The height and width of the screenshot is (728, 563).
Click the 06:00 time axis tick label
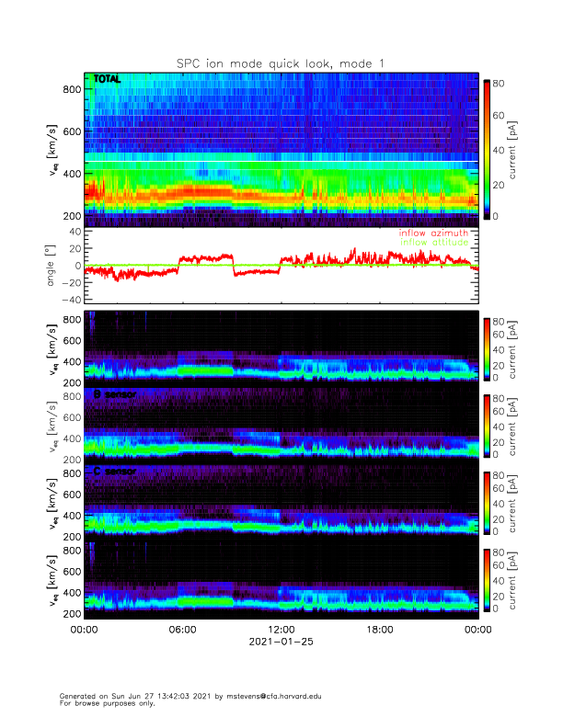click(182, 629)
